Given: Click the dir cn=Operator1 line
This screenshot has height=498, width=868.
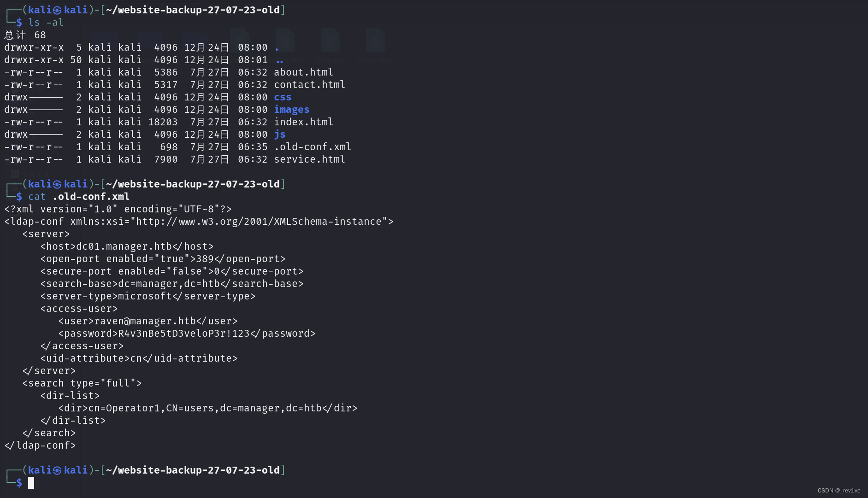Looking at the screenshot, I should tap(208, 408).
